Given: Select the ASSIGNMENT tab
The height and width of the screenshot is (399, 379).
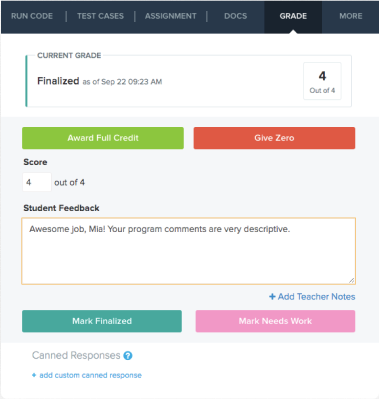Looking at the screenshot, I should coord(171,16).
